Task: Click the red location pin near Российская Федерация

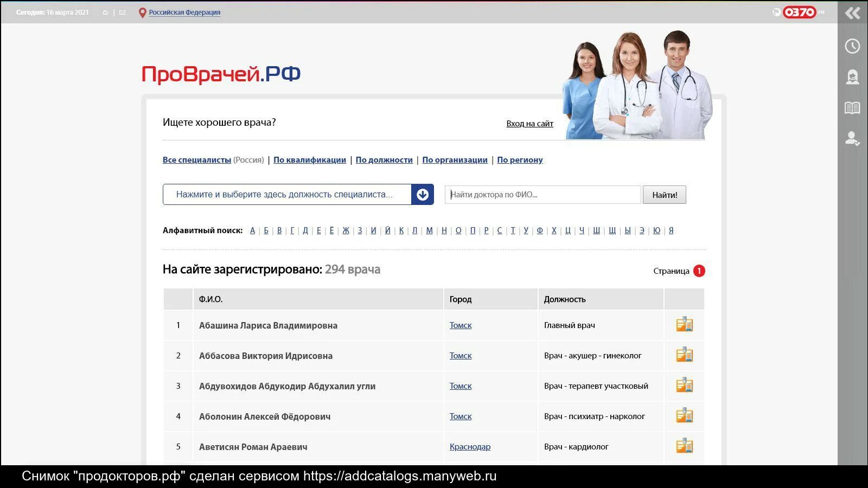Action: pyautogui.click(x=142, y=12)
